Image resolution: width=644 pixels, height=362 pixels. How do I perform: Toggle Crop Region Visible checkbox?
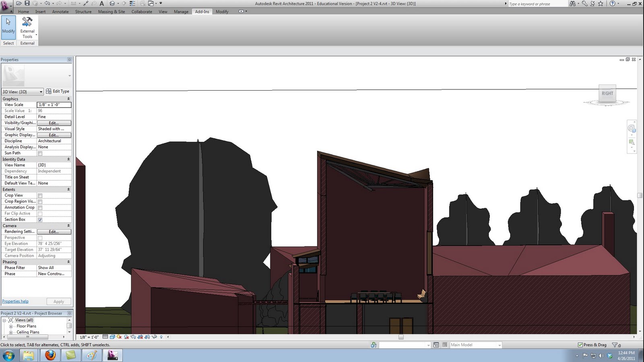tap(40, 202)
